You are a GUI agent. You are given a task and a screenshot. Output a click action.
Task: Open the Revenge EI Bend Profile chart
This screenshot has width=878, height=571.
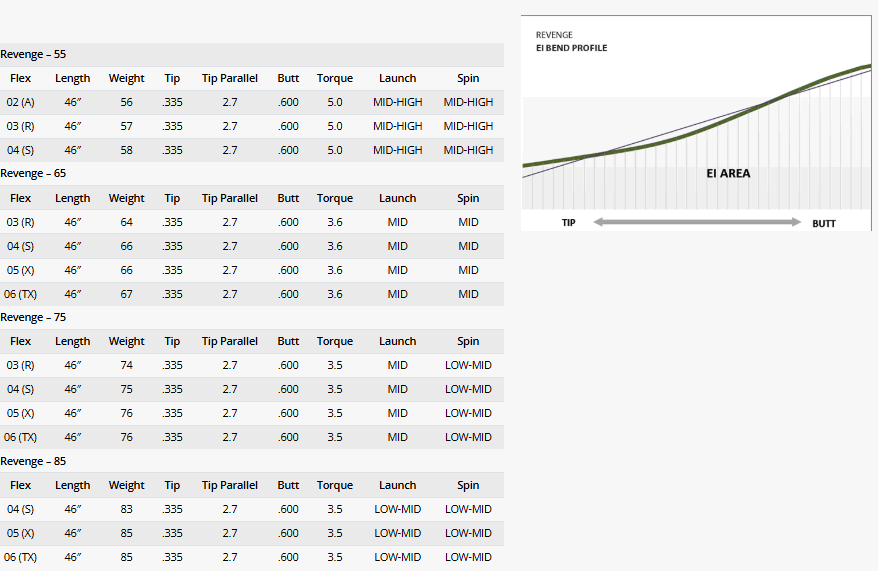coord(696,123)
